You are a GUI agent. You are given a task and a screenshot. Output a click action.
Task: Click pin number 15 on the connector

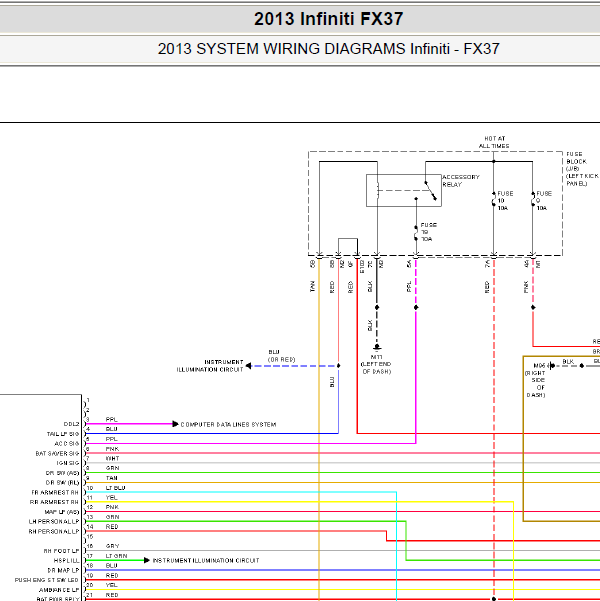click(x=90, y=536)
